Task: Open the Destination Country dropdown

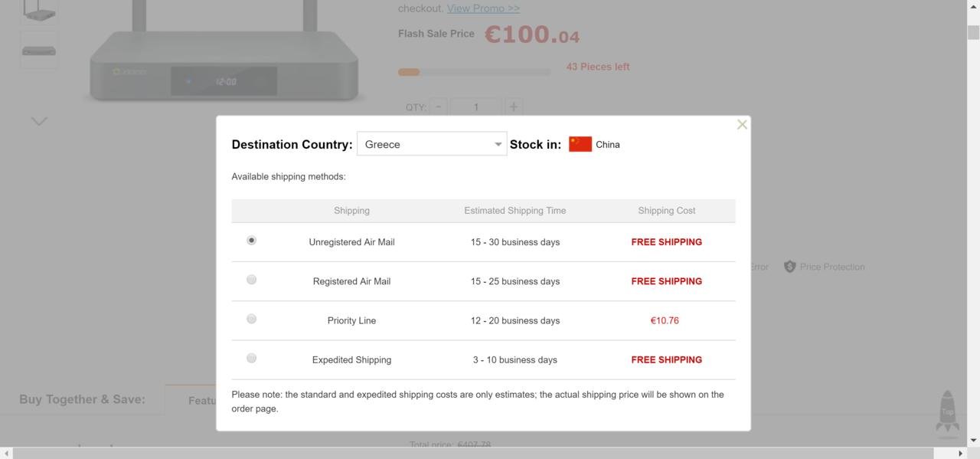Action: [431, 144]
